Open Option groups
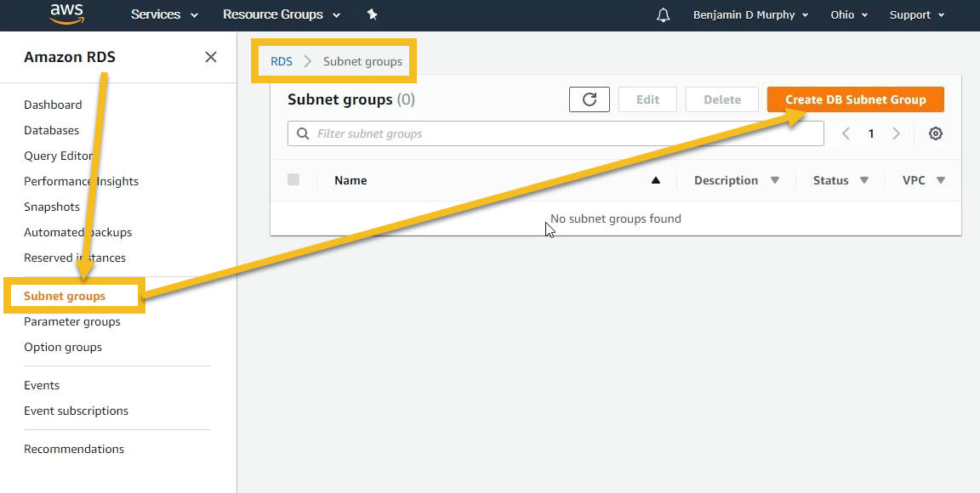Image resolution: width=980 pixels, height=493 pixels. coord(62,347)
